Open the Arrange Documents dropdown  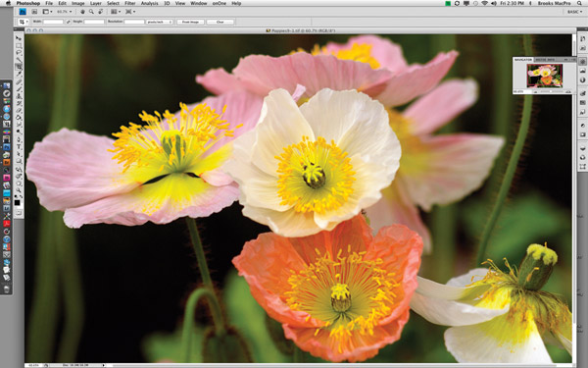point(116,12)
